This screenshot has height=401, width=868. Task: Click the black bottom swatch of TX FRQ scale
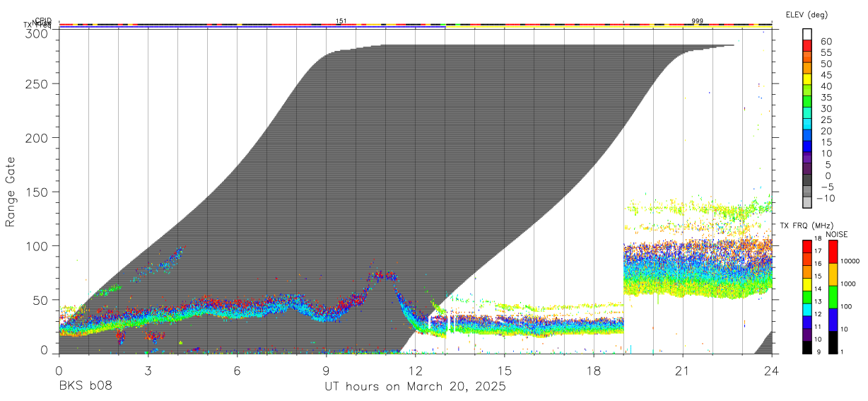807,347
